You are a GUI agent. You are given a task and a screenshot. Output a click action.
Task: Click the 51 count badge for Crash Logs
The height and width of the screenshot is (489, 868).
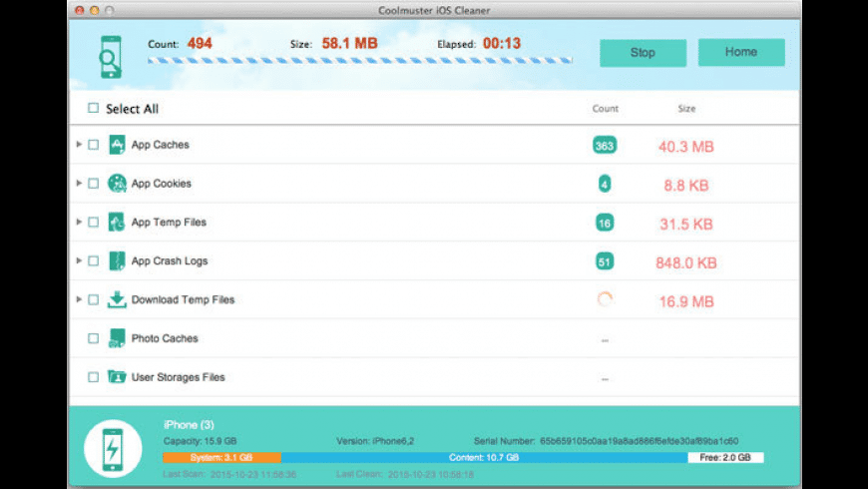pos(605,261)
